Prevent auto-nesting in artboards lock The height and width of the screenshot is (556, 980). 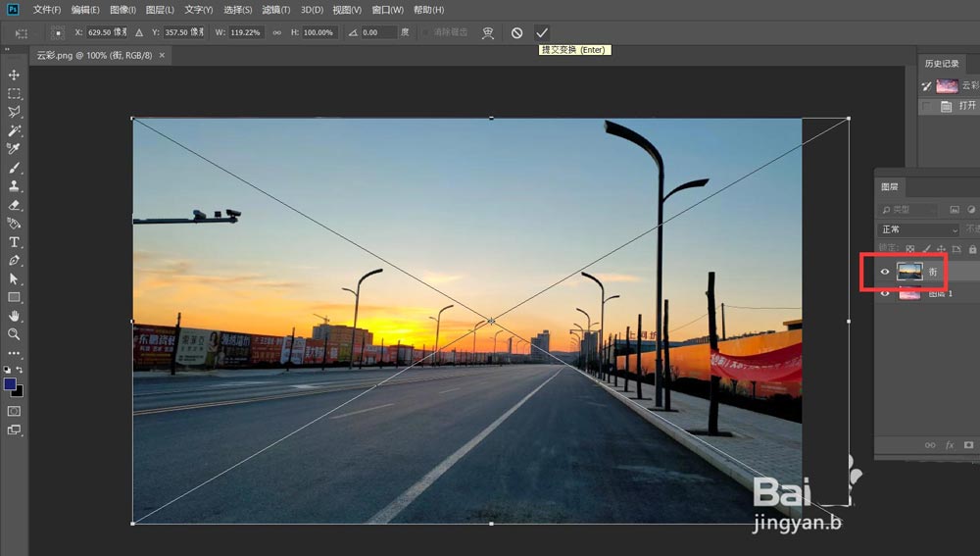coord(956,249)
